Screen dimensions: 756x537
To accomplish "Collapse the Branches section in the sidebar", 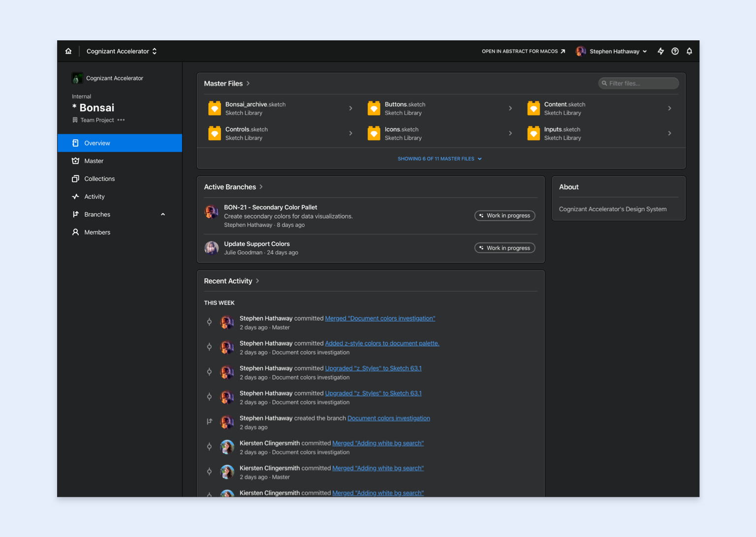I will pyautogui.click(x=163, y=214).
